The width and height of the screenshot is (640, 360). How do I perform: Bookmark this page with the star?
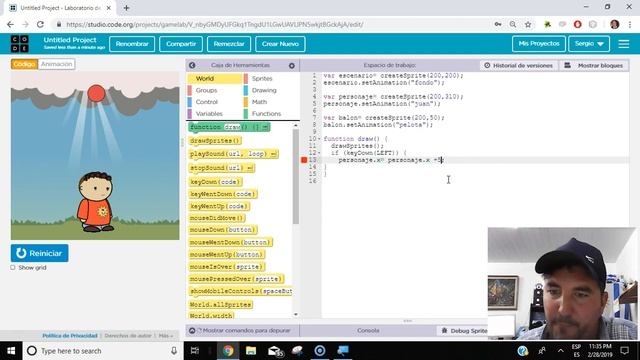pos(528,24)
